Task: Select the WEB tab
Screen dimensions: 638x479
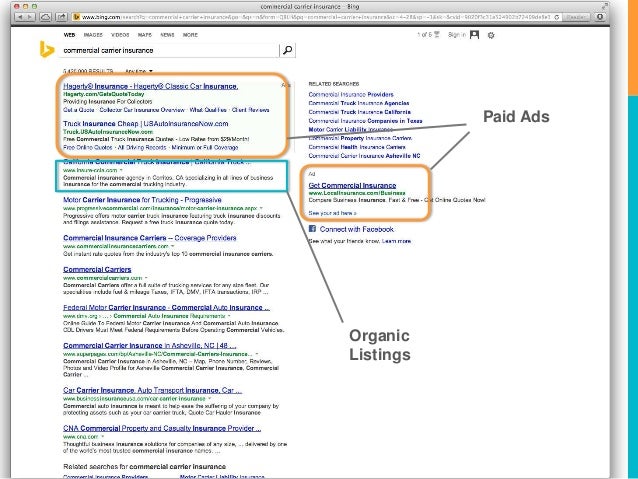Action: [69, 35]
